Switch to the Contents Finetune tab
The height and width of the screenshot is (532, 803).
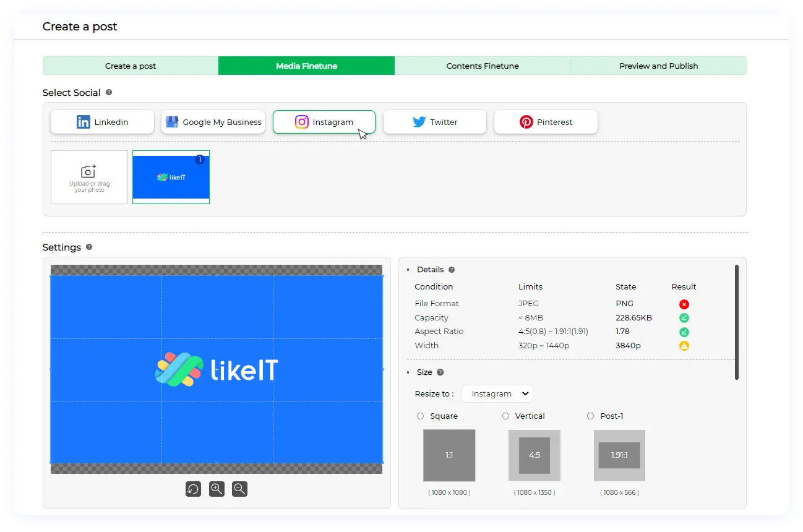(x=483, y=66)
